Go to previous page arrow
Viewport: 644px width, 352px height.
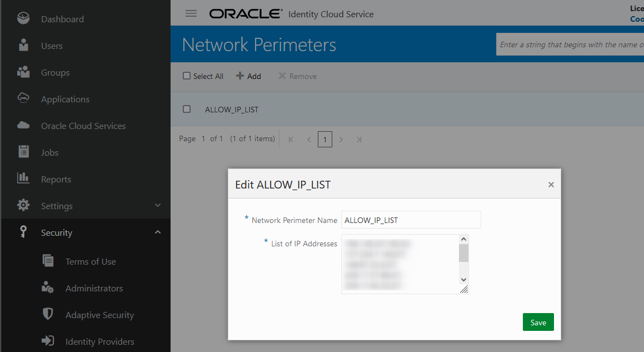click(309, 140)
